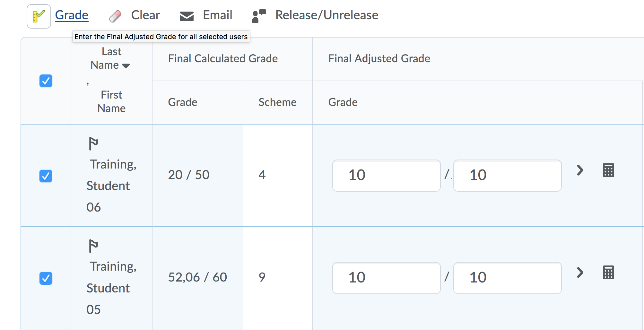644x330 pixels.
Task: Click the Email text button
Action: click(217, 15)
